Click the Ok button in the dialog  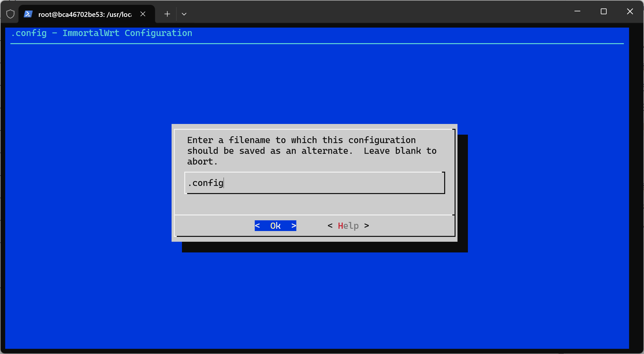(275, 226)
